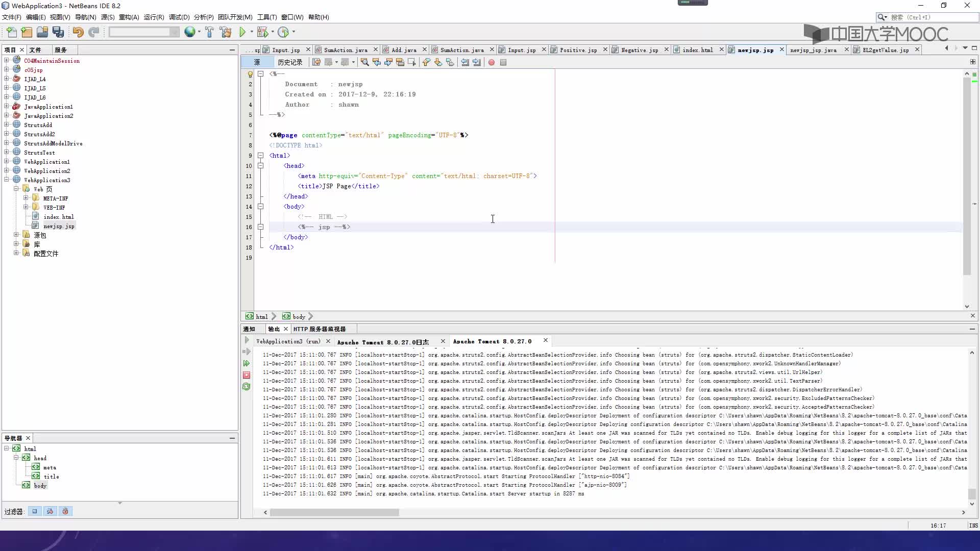Run the project with green play icon
Viewport: 980px width, 551px height.
(243, 32)
